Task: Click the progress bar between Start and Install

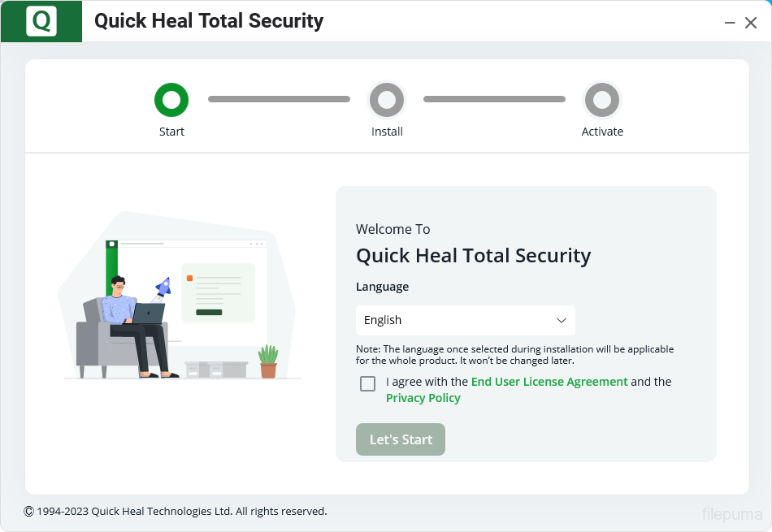Action: 279,99
